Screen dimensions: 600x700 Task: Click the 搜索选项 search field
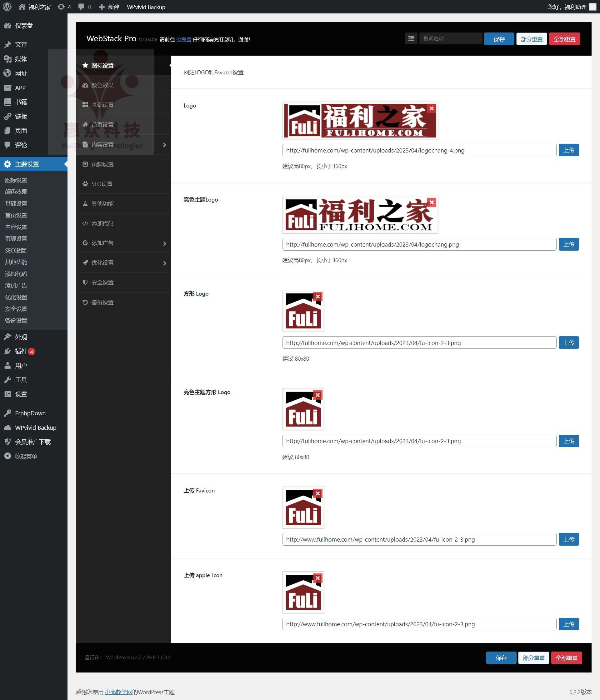(x=451, y=38)
